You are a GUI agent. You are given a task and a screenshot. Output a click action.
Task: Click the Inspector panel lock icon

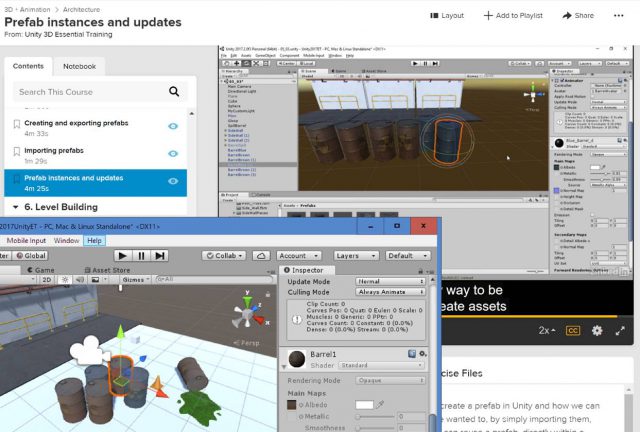tap(420, 271)
